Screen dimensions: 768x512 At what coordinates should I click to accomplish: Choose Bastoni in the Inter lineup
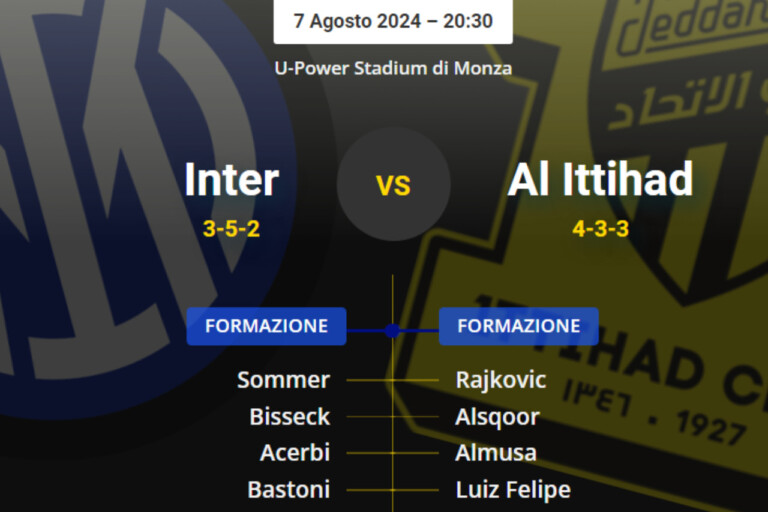288,489
